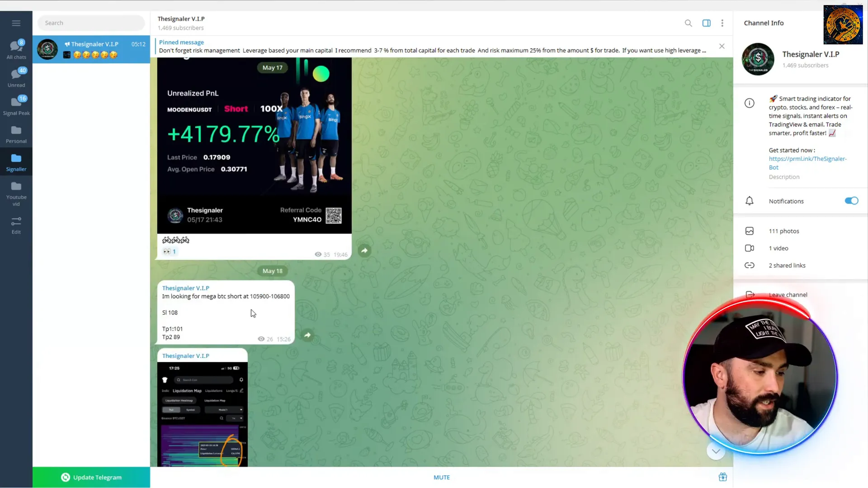Click the 1,469 subscribers header text
This screenshot has height=488, width=868.
point(180,28)
